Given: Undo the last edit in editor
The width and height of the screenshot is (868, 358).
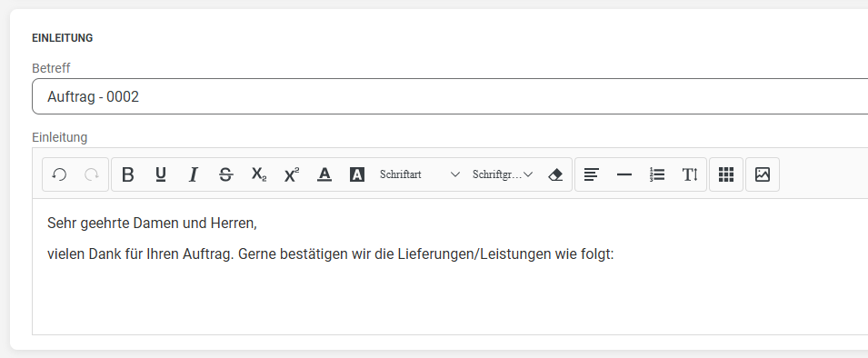Looking at the screenshot, I should coord(59,174).
